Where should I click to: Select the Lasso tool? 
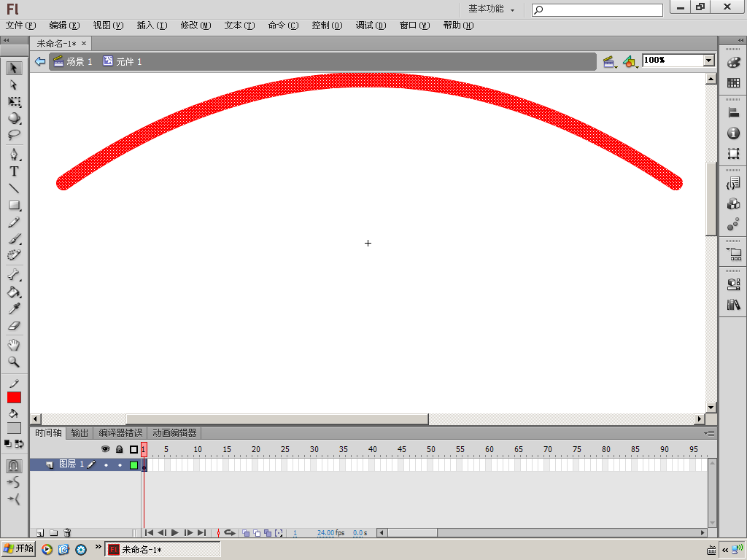(14, 135)
